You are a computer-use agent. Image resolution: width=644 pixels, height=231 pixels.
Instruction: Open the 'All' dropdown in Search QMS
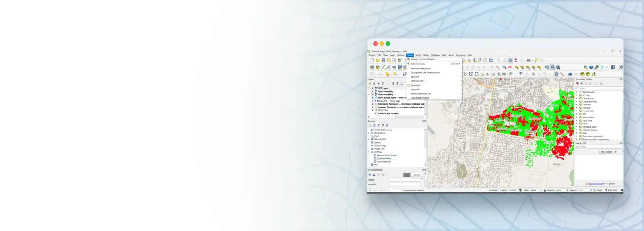pos(618,152)
